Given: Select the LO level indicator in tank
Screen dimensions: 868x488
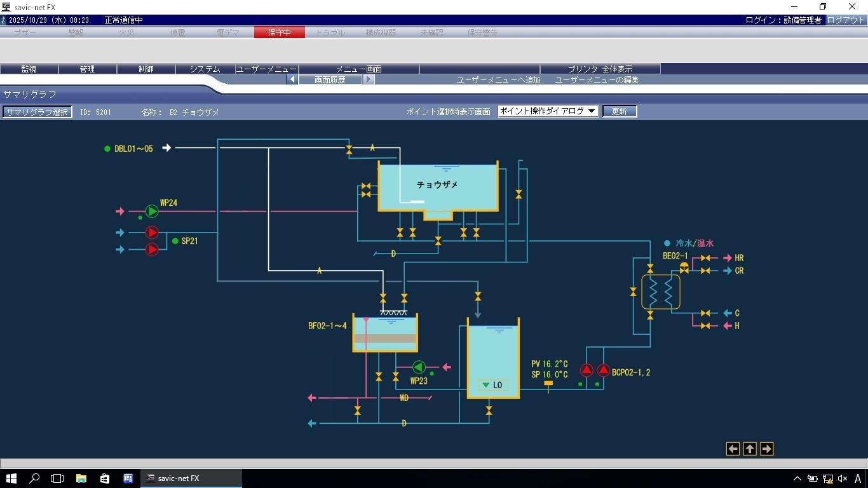Looking at the screenshot, I should [x=492, y=385].
